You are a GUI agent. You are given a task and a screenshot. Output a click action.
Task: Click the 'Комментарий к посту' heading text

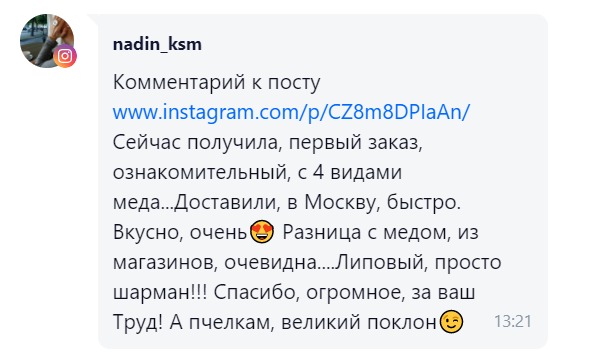217,83
